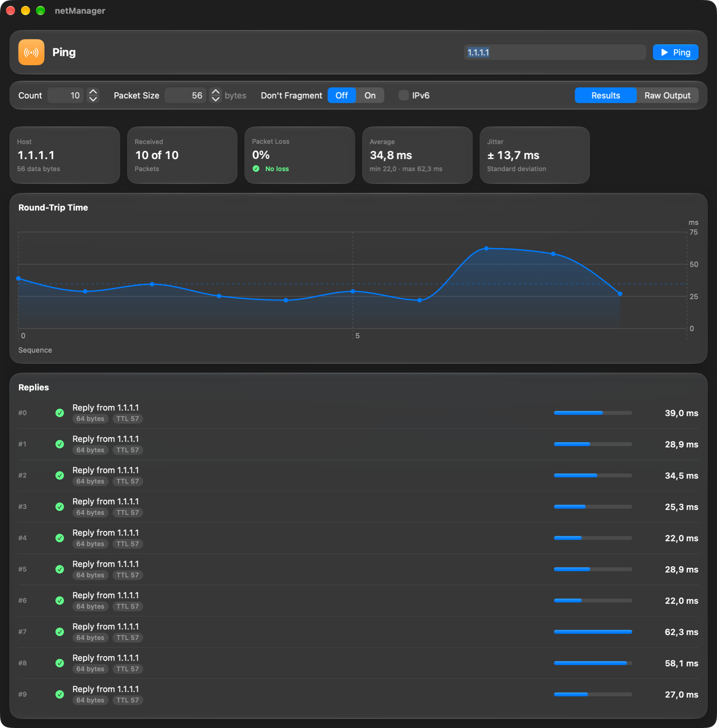Click green check icon for reply #5
Image resolution: width=717 pixels, height=728 pixels.
pyautogui.click(x=60, y=569)
